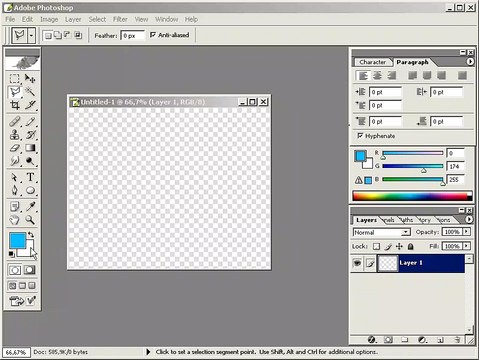Open the Opacity slider arrow
The image size is (479, 360).
click(466, 232)
